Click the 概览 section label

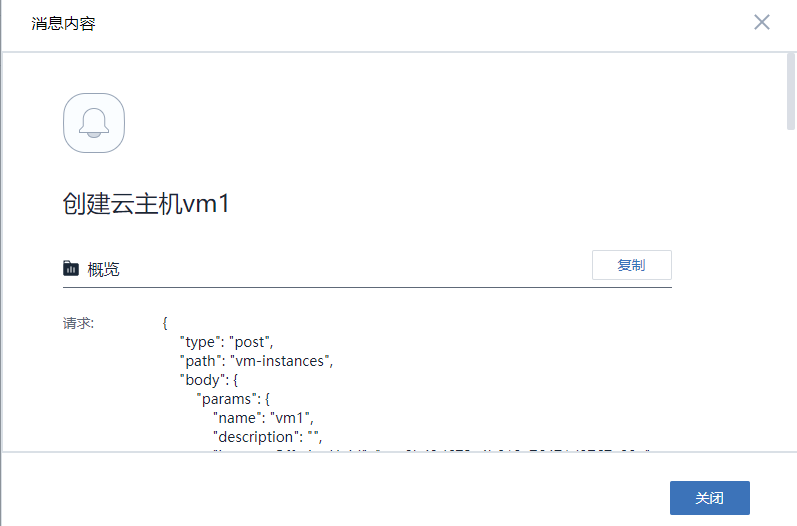[103, 269]
